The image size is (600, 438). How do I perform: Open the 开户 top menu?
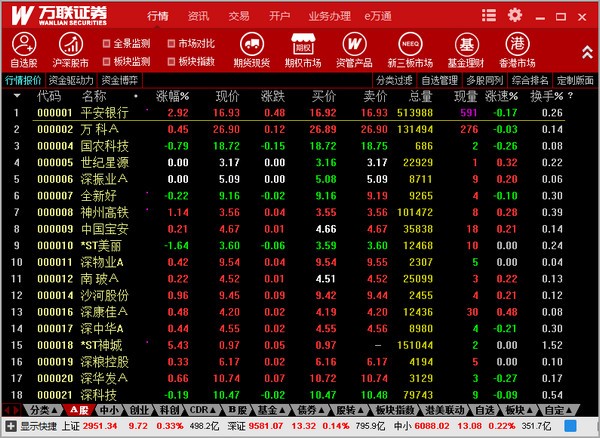point(279,16)
